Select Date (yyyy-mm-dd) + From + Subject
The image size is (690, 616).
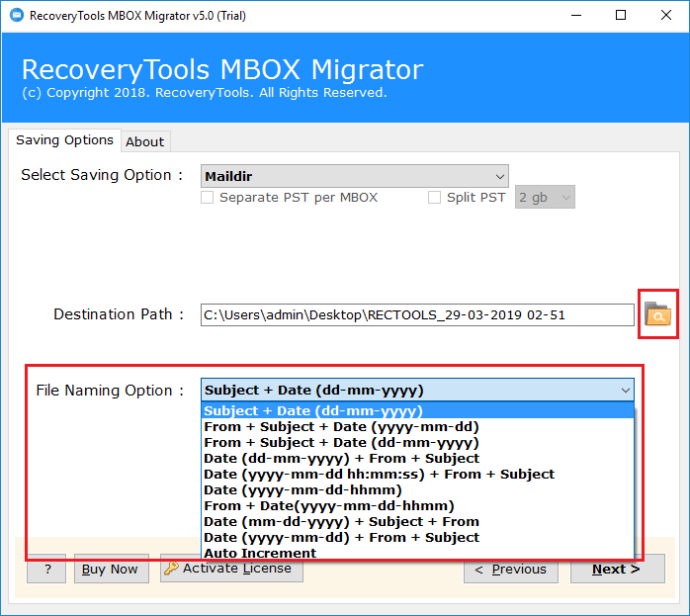[417, 537]
